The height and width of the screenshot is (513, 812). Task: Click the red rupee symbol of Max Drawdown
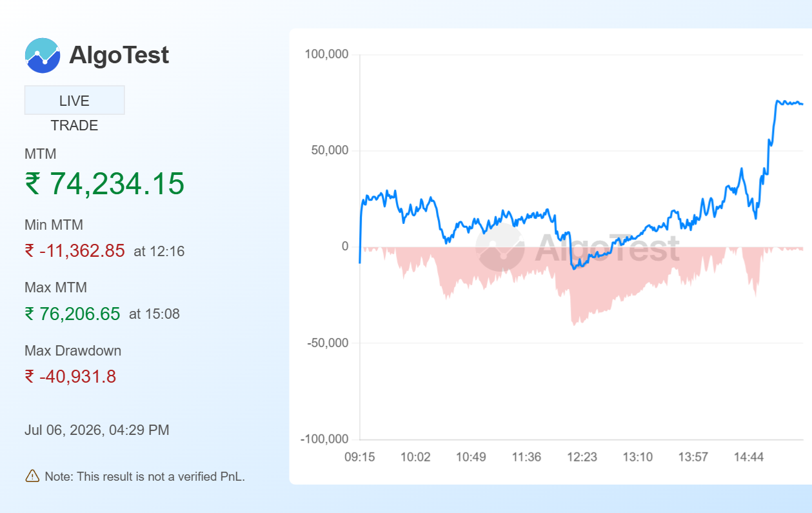tap(30, 377)
